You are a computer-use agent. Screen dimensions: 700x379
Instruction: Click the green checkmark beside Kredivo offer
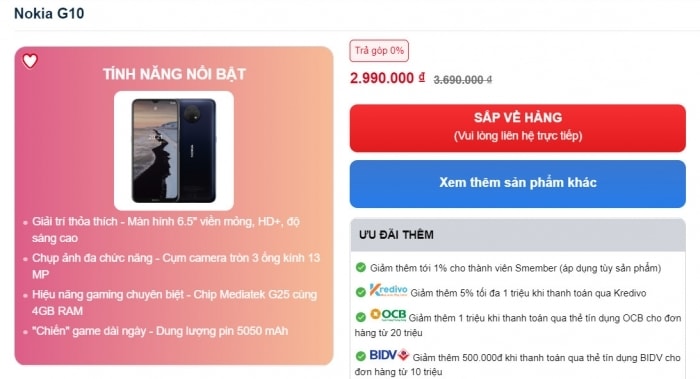[x=361, y=292]
